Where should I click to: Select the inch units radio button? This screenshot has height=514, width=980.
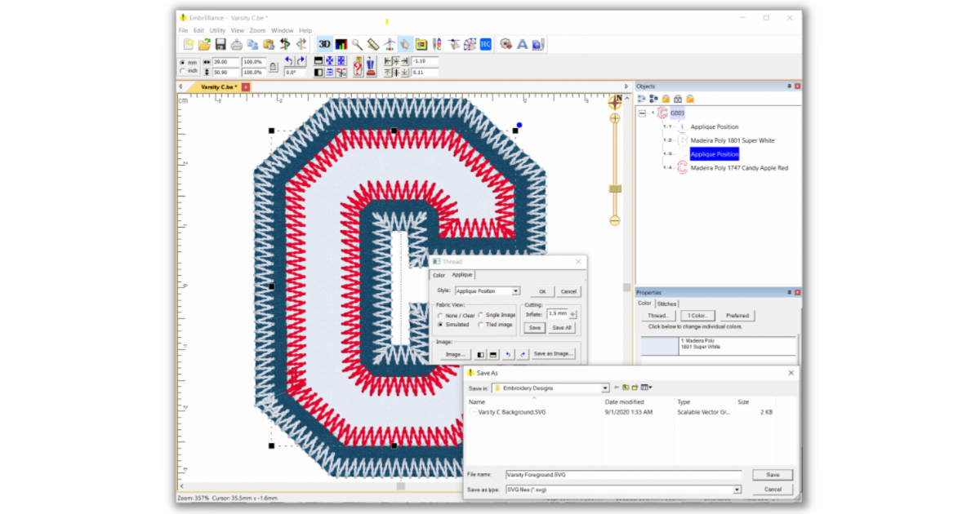183,72
